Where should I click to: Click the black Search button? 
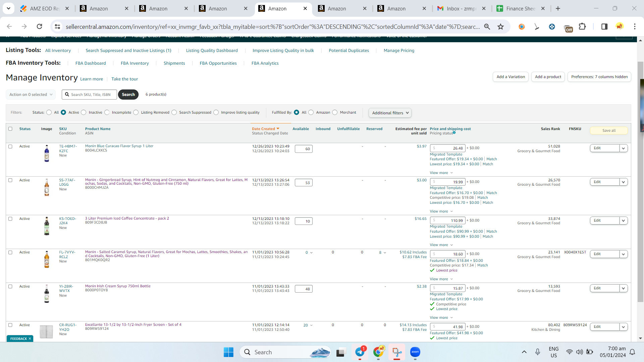tap(128, 95)
